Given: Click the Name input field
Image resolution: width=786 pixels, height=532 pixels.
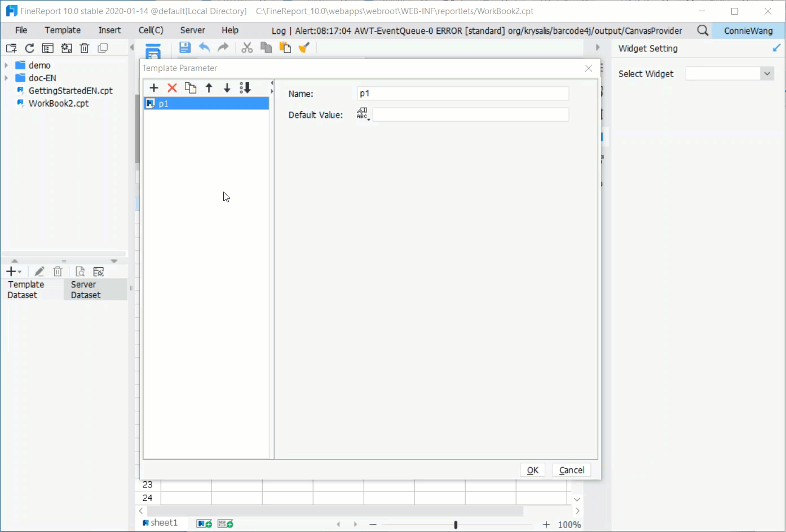Looking at the screenshot, I should click(x=463, y=94).
